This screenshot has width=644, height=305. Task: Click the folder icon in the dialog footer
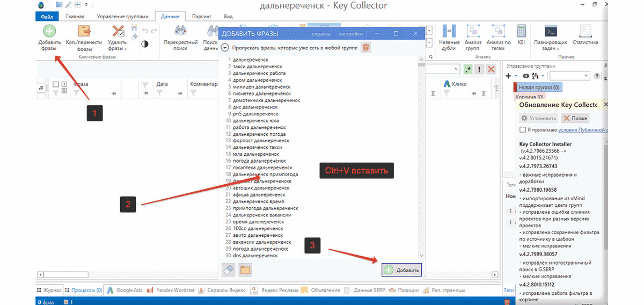click(245, 270)
